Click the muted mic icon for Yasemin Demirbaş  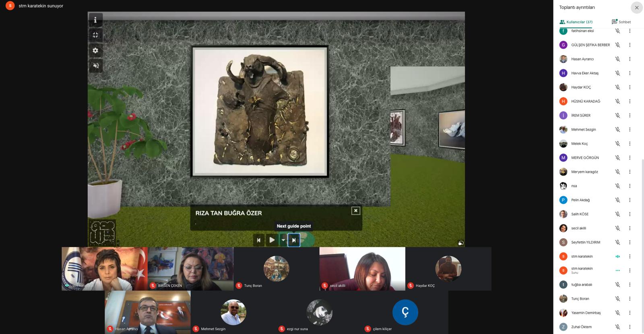point(617,313)
